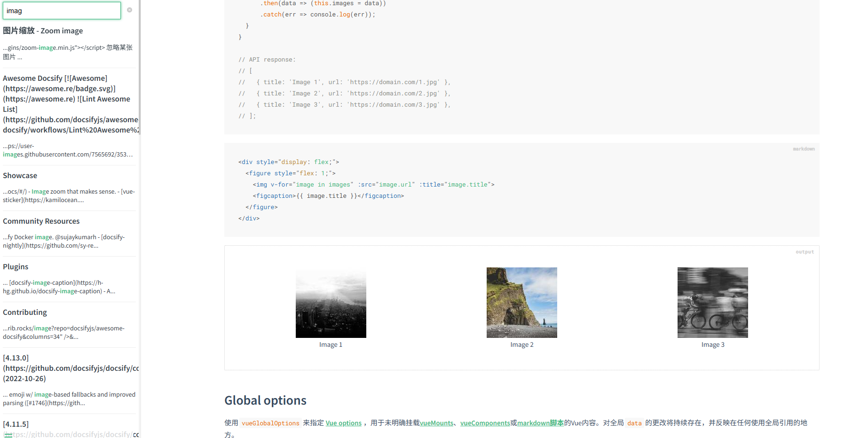The height and width of the screenshot is (438, 868).
Task: Click the 'Global options' heading
Action: coord(265,400)
